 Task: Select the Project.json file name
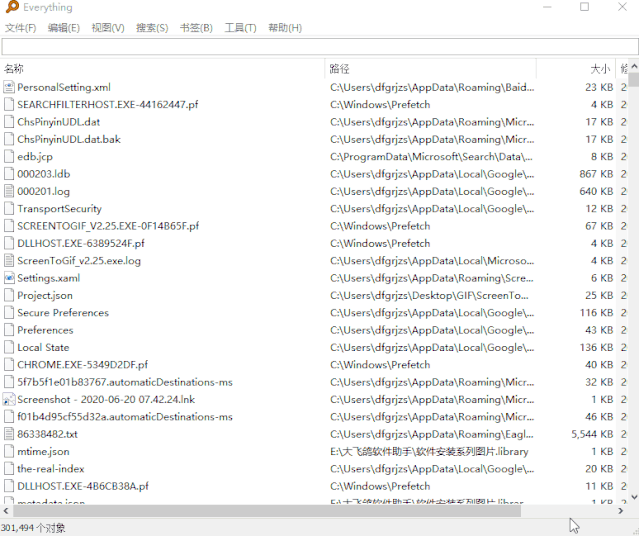[x=45, y=296]
